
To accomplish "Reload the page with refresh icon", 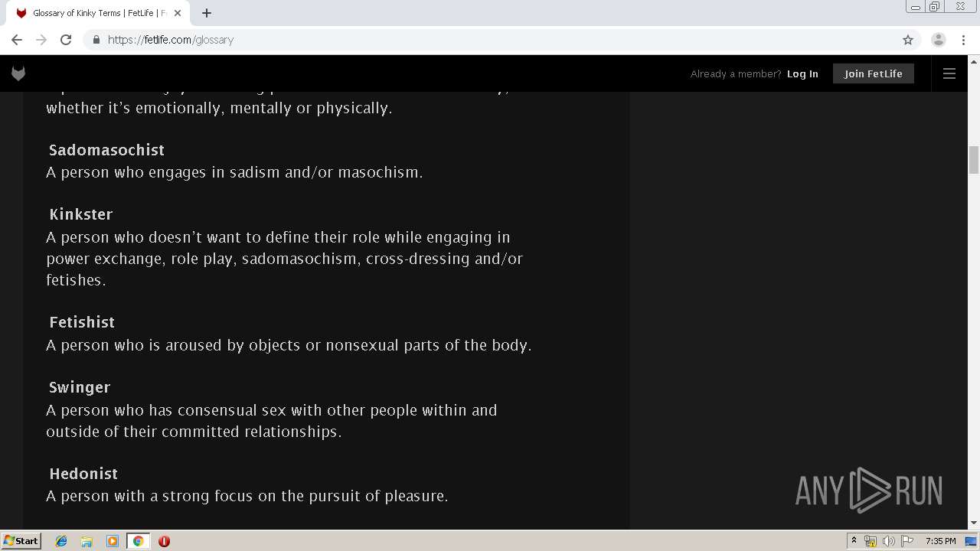I will pyautogui.click(x=66, y=40).
